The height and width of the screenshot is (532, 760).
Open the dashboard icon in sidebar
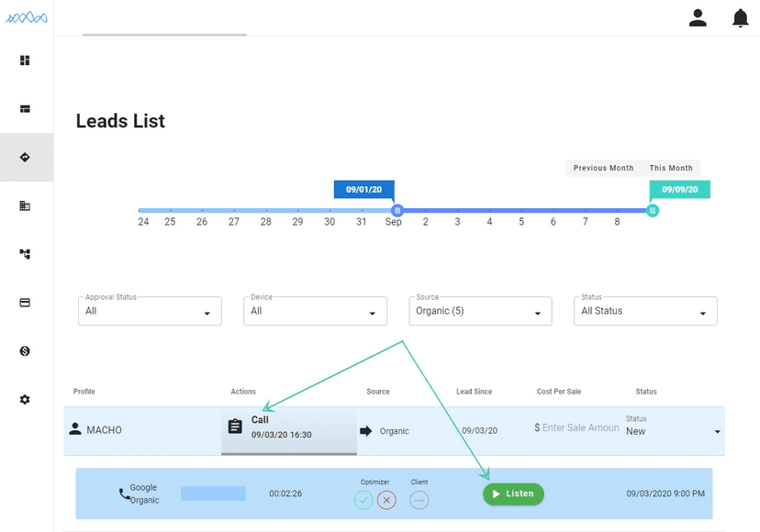(25, 61)
